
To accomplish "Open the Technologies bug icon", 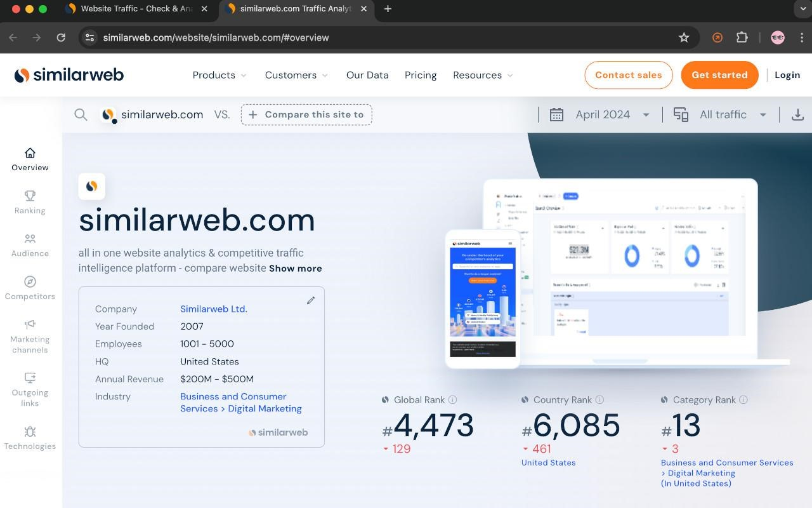I will click(30, 431).
